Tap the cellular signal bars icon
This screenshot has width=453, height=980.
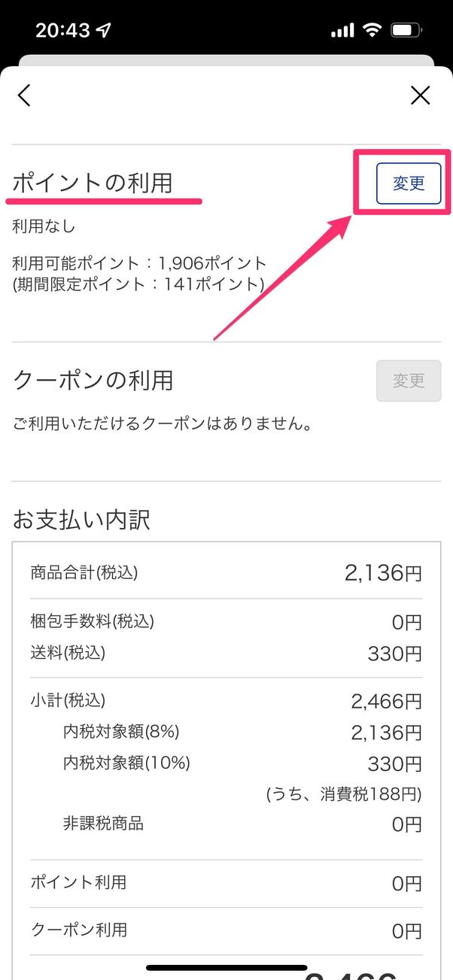[342, 30]
